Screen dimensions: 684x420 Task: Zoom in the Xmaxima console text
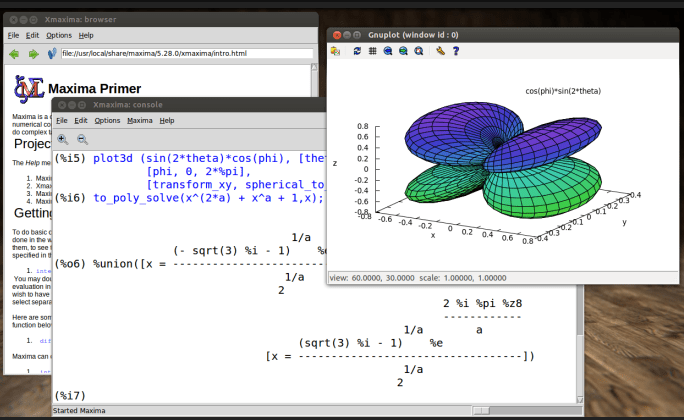pos(63,140)
